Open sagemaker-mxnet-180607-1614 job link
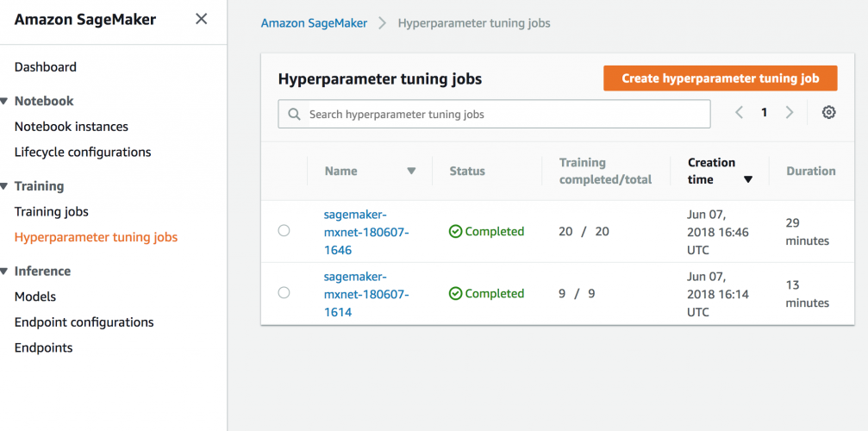 [366, 294]
